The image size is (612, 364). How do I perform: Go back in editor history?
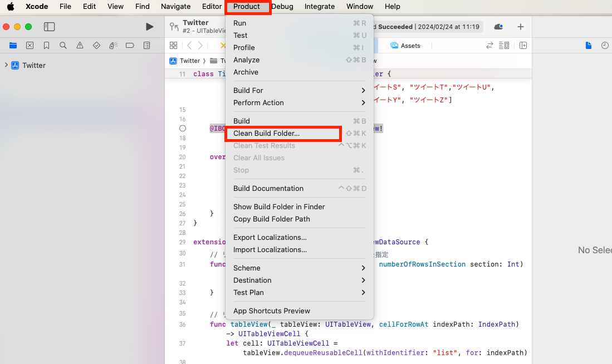coord(189,45)
